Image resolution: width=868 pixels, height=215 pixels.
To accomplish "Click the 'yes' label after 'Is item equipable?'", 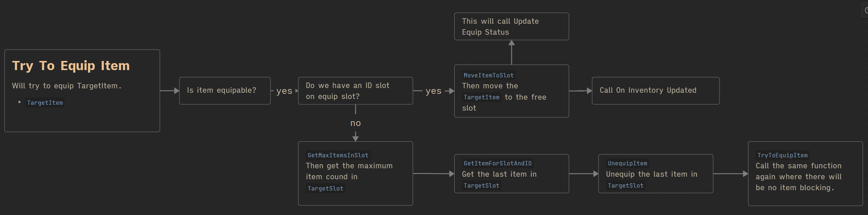I will pos(284,91).
